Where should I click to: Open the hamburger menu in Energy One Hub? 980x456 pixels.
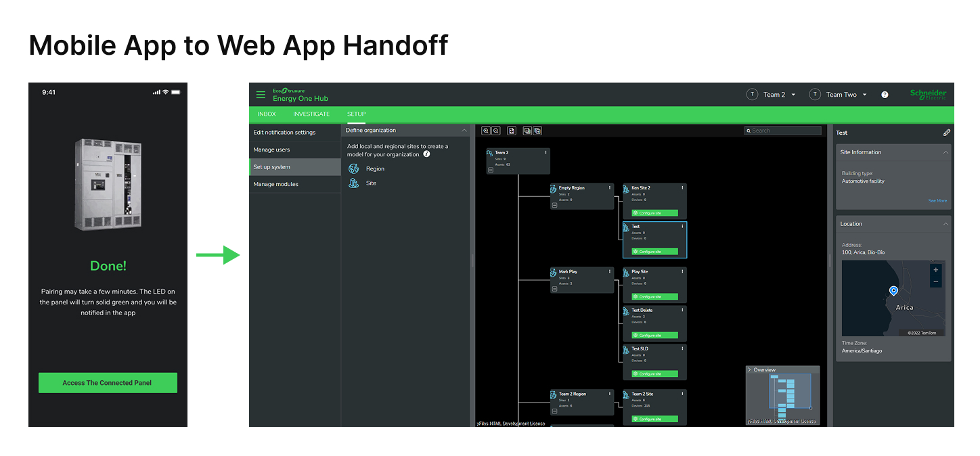click(261, 95)
